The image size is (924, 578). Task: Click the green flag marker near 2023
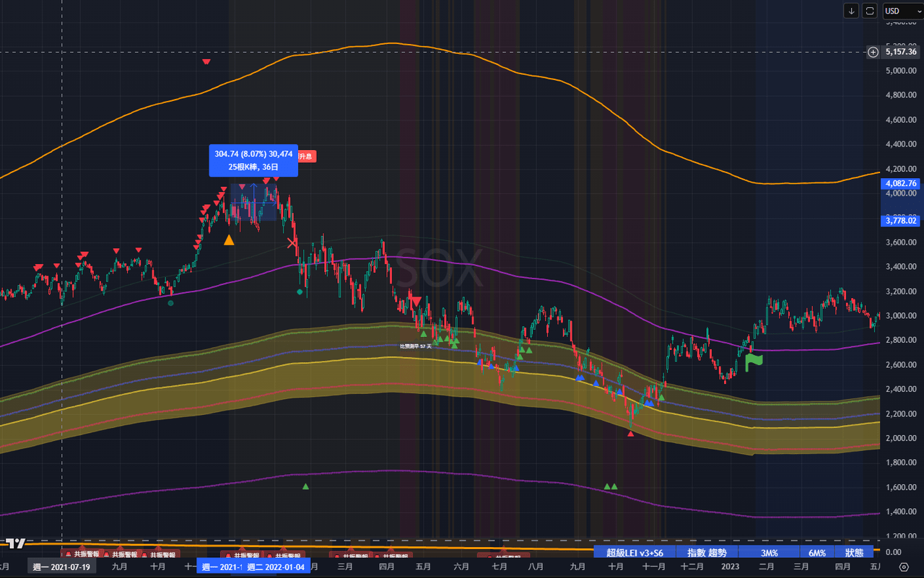[754, 361]
